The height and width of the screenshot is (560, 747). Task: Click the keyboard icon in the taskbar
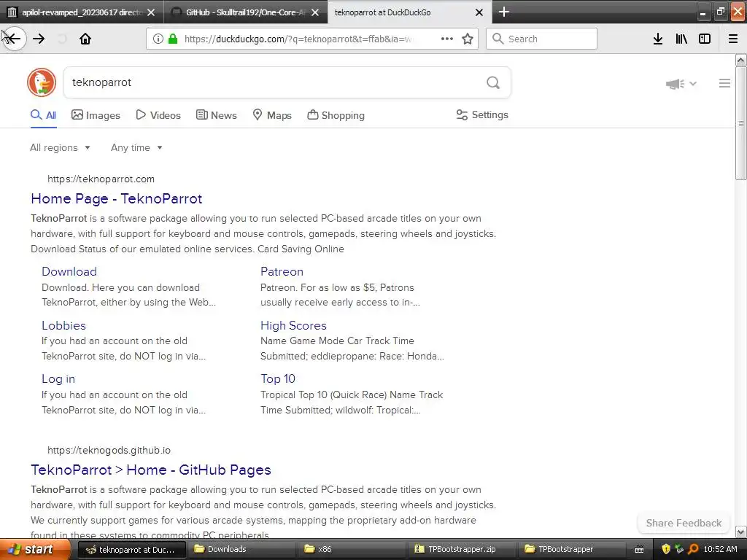point(639,550)
